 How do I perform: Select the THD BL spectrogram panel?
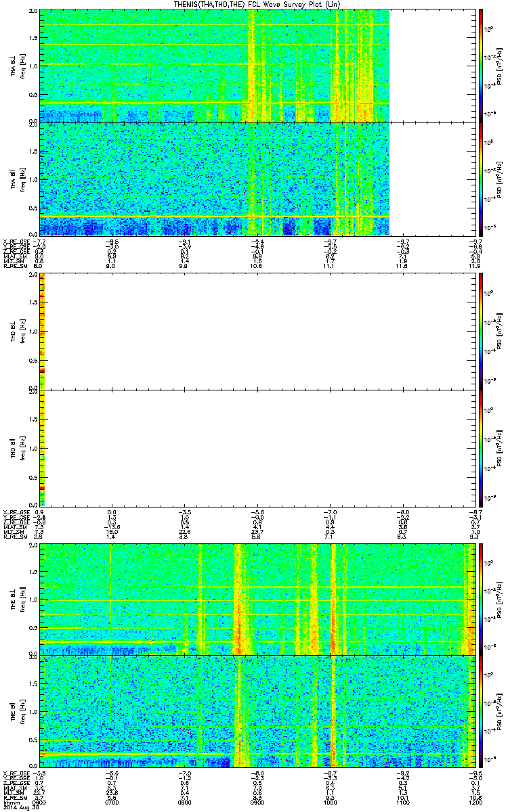(258, 330)
